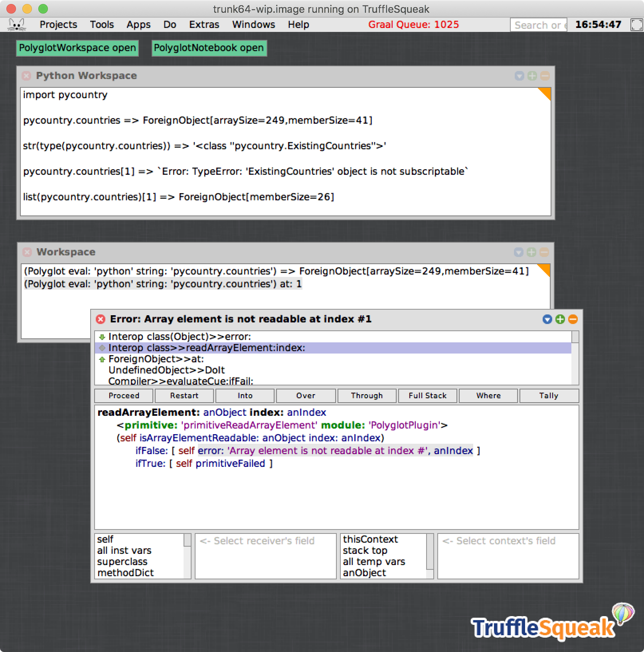The height and width of the screenshot is (652, 644).
Task: Select anObject in context list
Action: 384,573
